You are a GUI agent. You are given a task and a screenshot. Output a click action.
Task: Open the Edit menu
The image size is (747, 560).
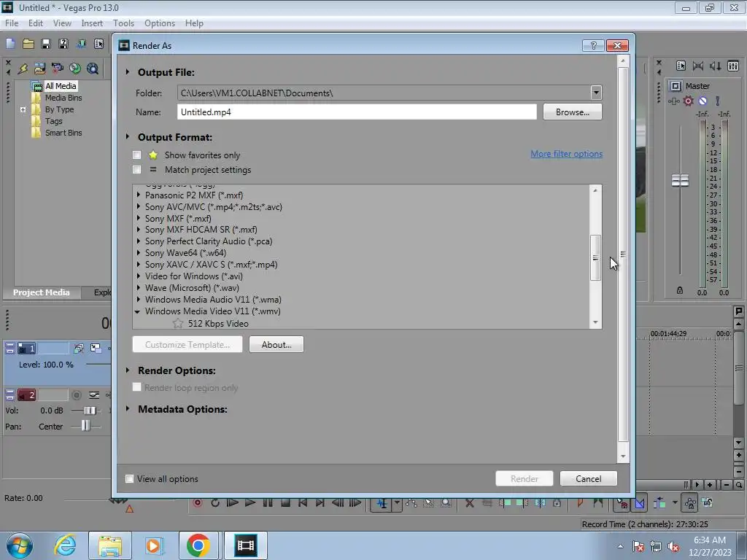[x=35, y=23]
